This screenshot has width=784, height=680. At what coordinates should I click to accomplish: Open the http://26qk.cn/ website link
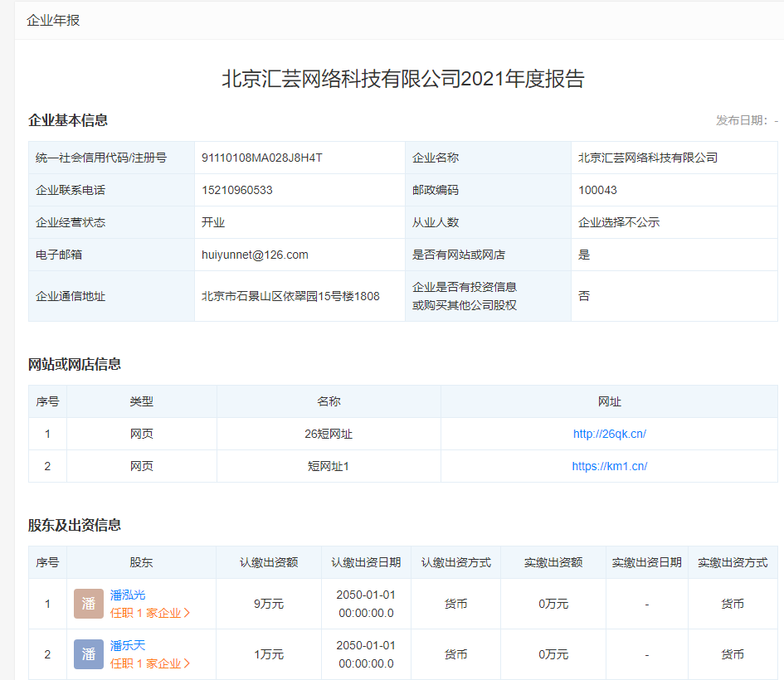610,434
